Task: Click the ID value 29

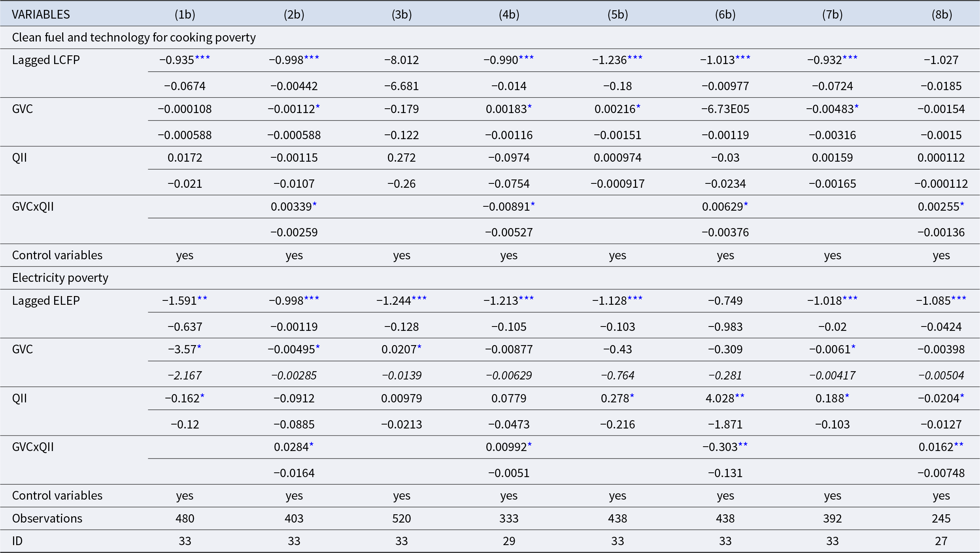Action: [509, 541]
